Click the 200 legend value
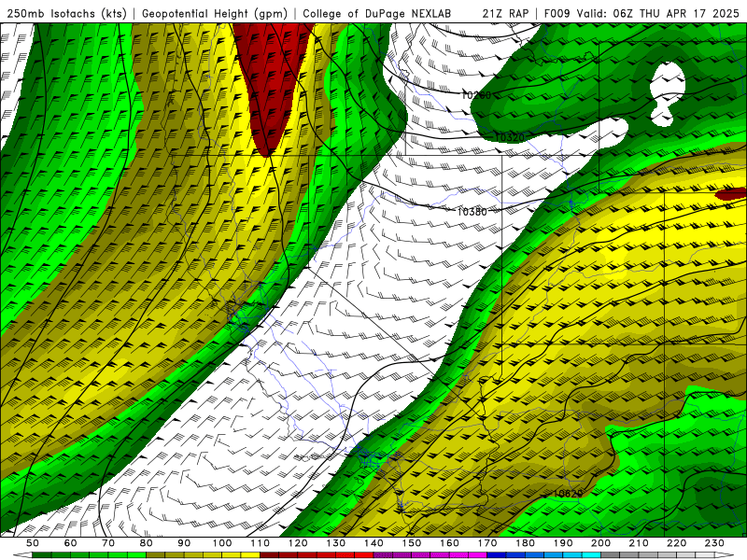 click(x=600, y=543)
